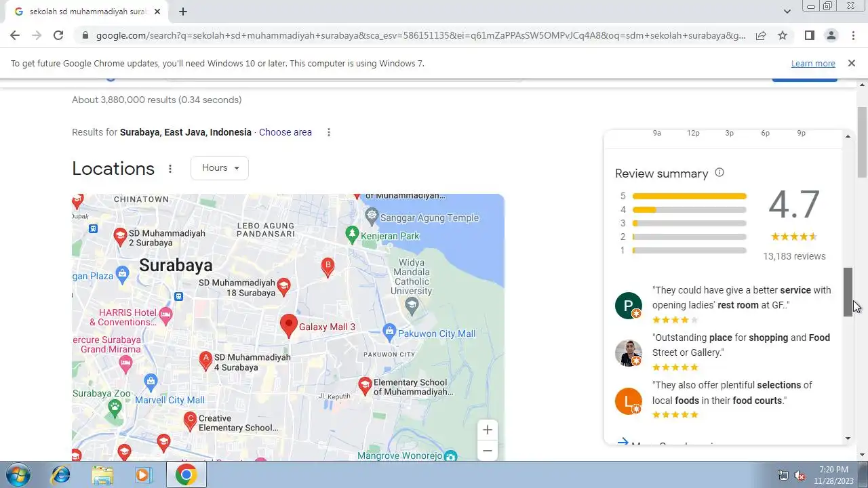Click the Pakuwon City Mall marker

[x=389, y=332]
